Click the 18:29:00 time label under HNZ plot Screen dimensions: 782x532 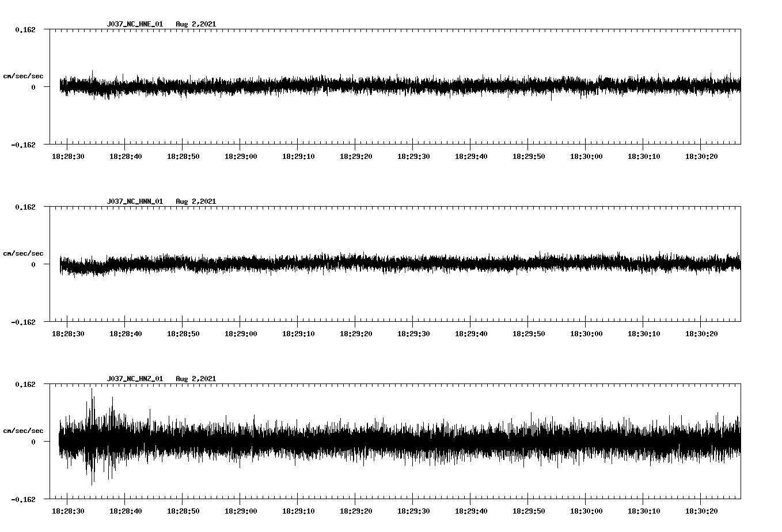[241, 511]
